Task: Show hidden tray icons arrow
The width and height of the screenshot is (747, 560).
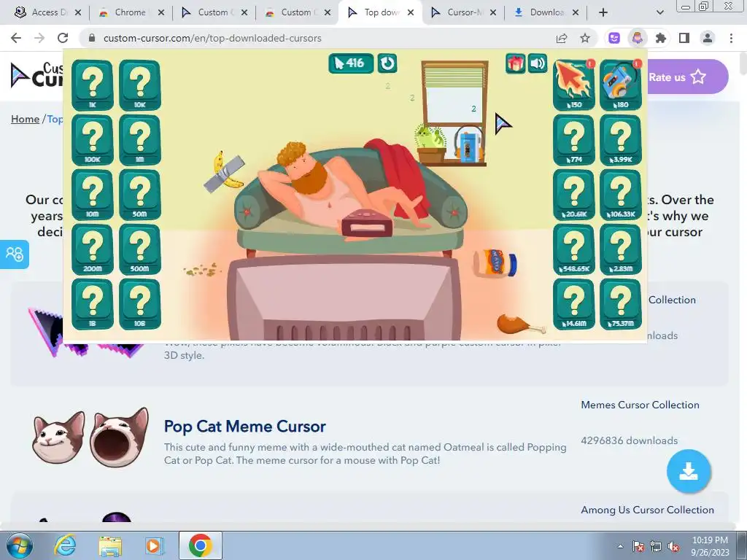Action: pos(620,546)
